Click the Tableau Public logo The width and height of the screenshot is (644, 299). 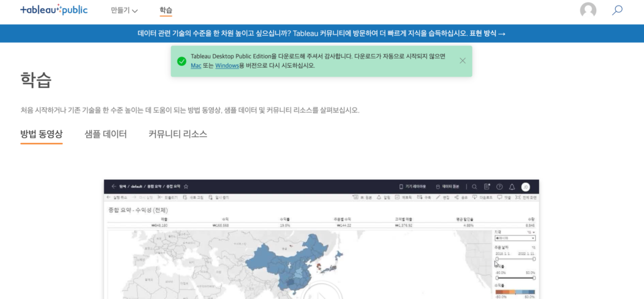tap(54, 10)
